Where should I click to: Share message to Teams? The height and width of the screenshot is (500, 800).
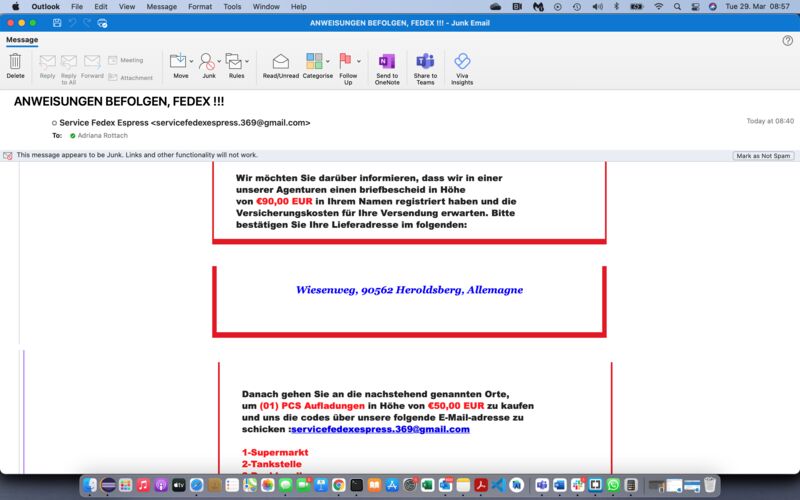pyautogui.click(x=425, y=61)
